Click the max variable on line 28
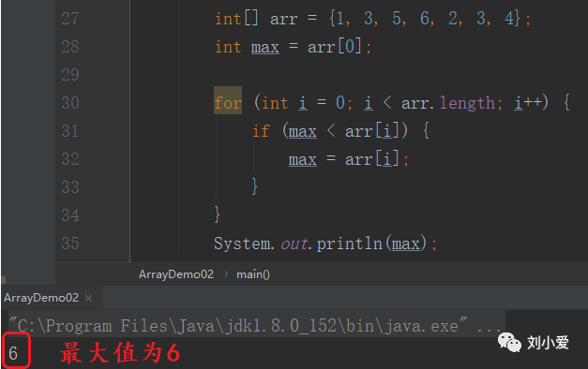This screenshot has width=588, height=369. 265,47
